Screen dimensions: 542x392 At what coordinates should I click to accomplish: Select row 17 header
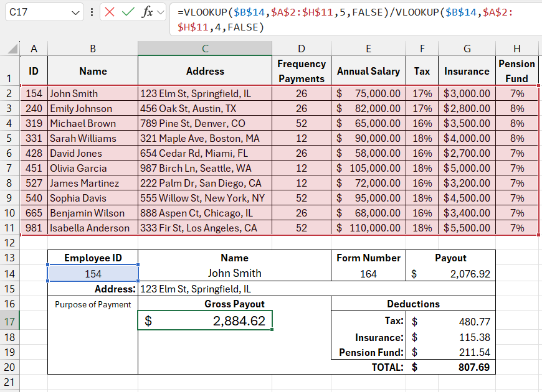click(9, 322)
